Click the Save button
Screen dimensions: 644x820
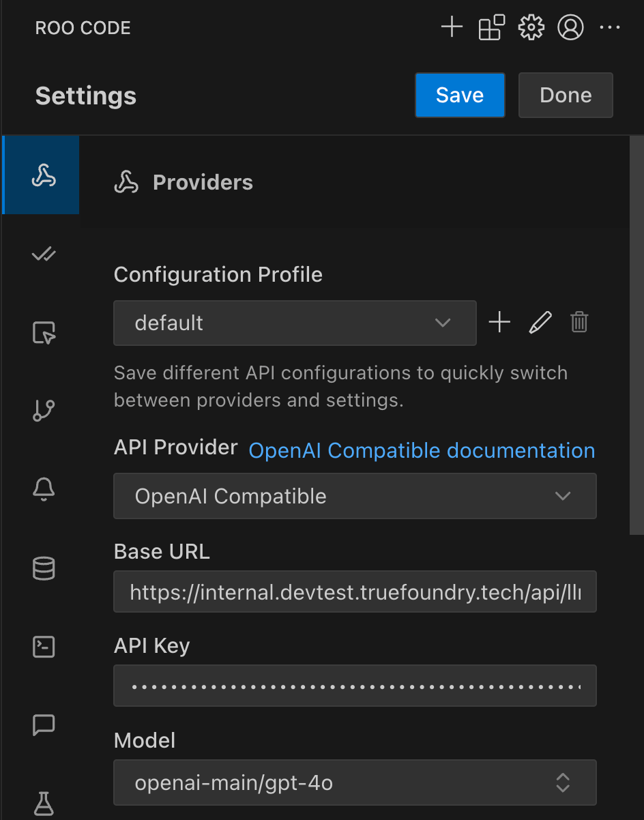click(460, 95)
